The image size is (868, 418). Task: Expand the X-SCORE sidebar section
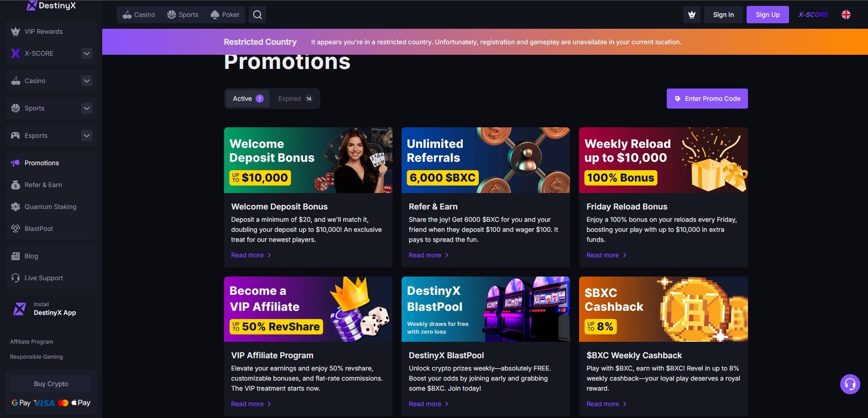87,53
